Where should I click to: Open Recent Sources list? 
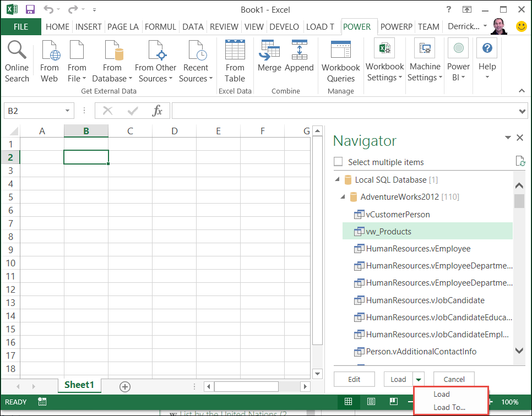196,62
